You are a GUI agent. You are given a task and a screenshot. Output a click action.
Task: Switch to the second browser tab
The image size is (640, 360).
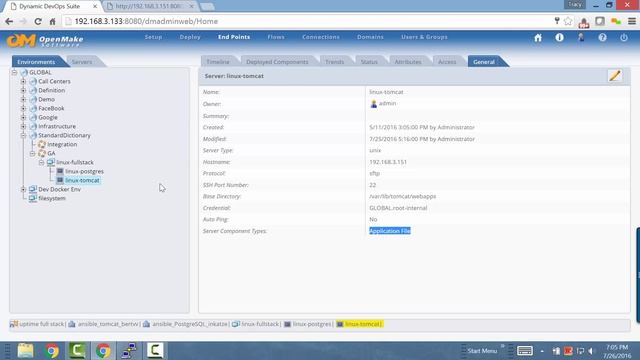click(150, 6)
